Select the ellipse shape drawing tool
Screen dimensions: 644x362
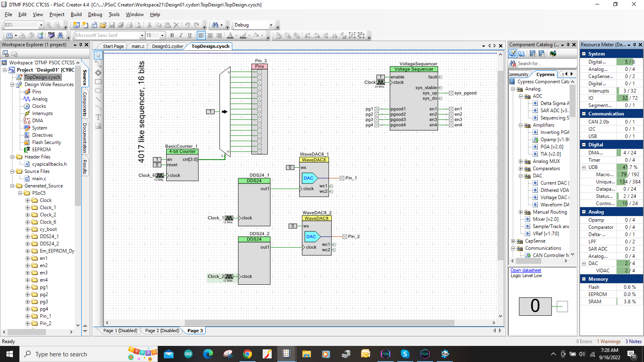tap(98, 90)
